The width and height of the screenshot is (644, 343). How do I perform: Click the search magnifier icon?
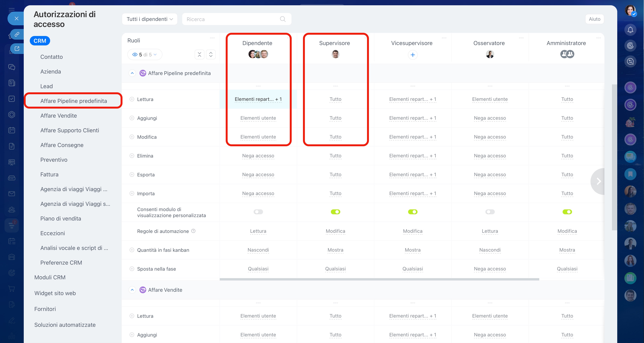[x=282, y=19]
